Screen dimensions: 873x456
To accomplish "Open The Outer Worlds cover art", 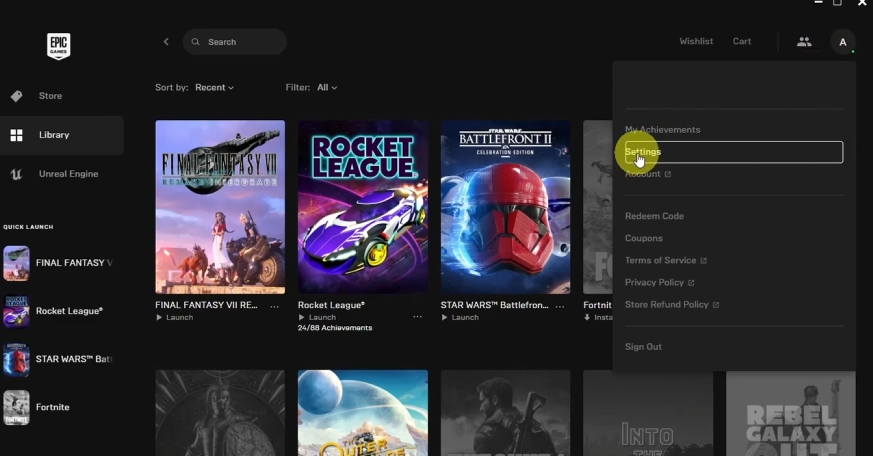I will (x=363, y=413).
